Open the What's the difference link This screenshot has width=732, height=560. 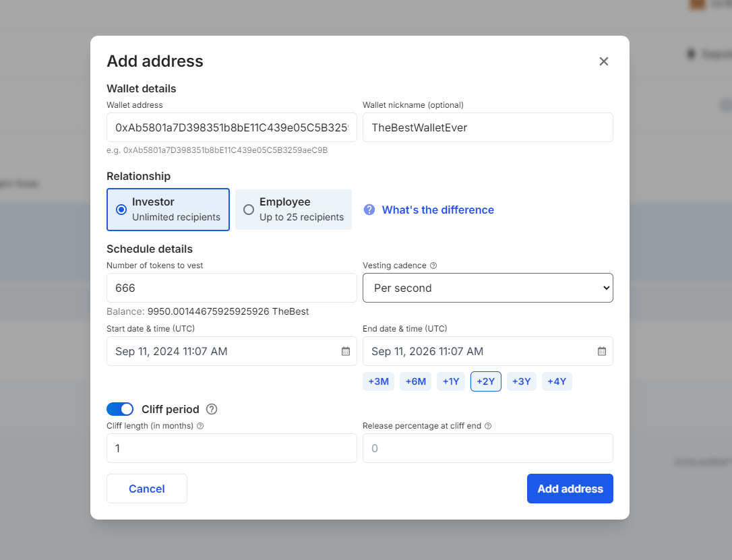coord(437,210)
